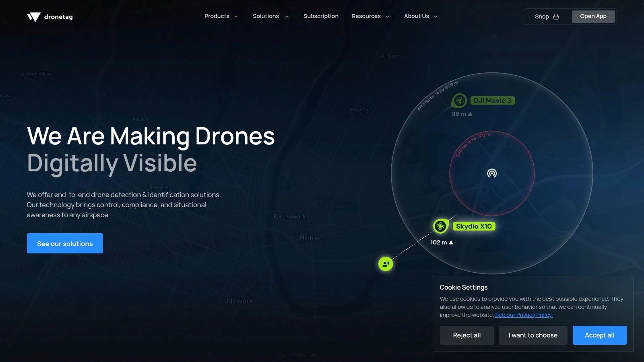
Task: Click the dronetag wordmark text
Action: 58,17
